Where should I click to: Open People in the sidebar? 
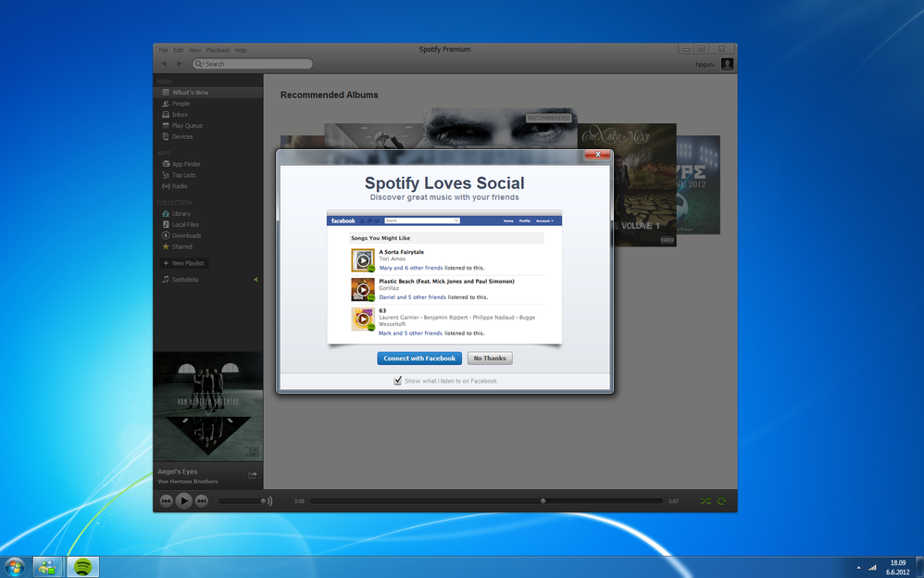tap(208, 103)
